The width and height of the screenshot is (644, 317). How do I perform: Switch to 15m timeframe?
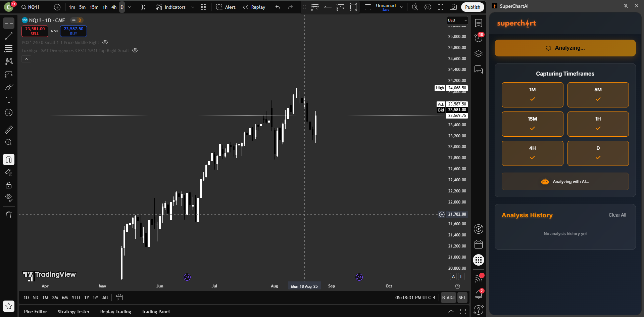(x=94, y=7)
